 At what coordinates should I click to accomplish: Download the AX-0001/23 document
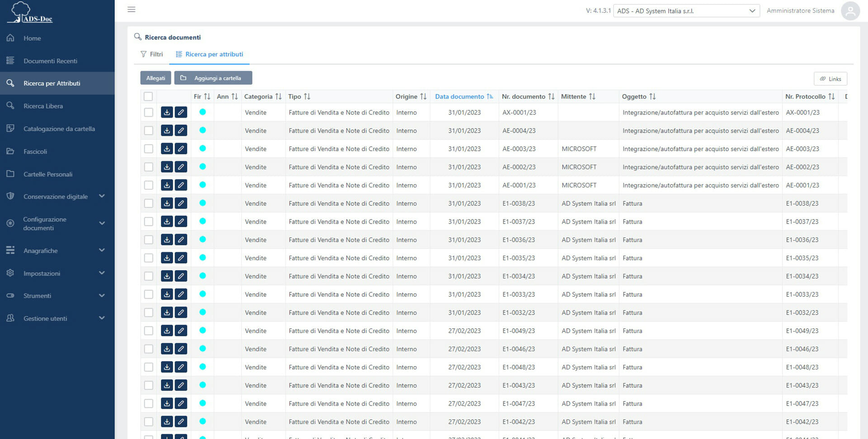[167, 112]
